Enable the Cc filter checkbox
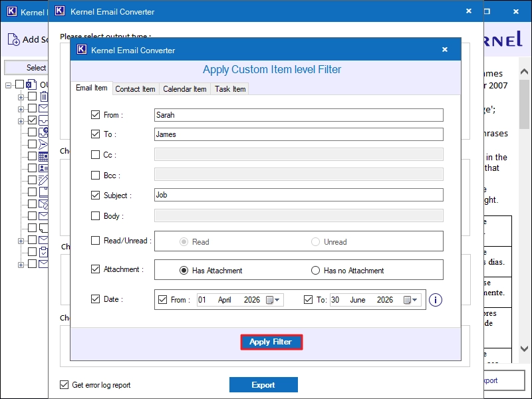The height and width of the screenshot is (399, 532). point(95,155)
